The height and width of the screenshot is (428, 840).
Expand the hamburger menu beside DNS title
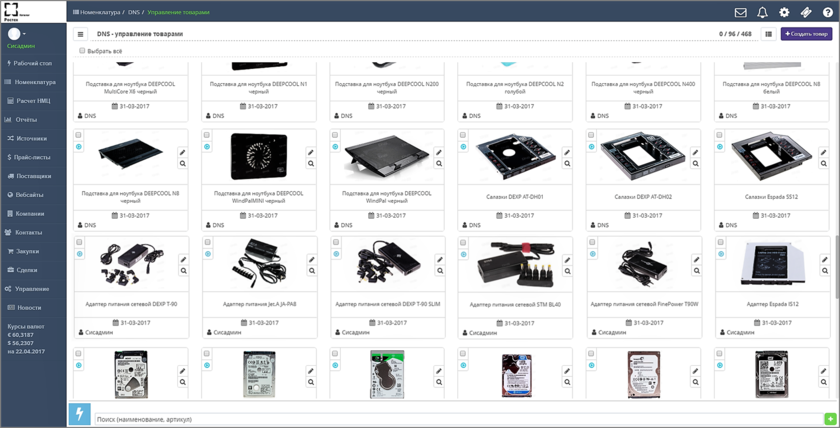pos(81,34)
